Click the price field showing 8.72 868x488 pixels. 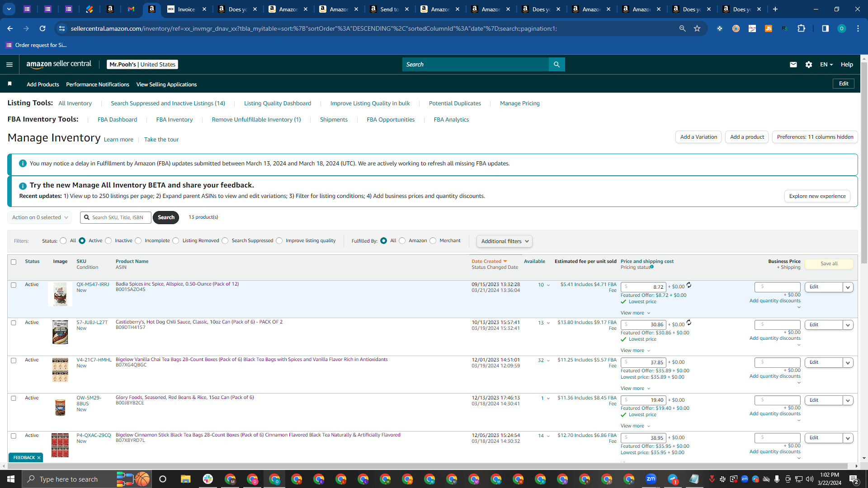(643, 287)
